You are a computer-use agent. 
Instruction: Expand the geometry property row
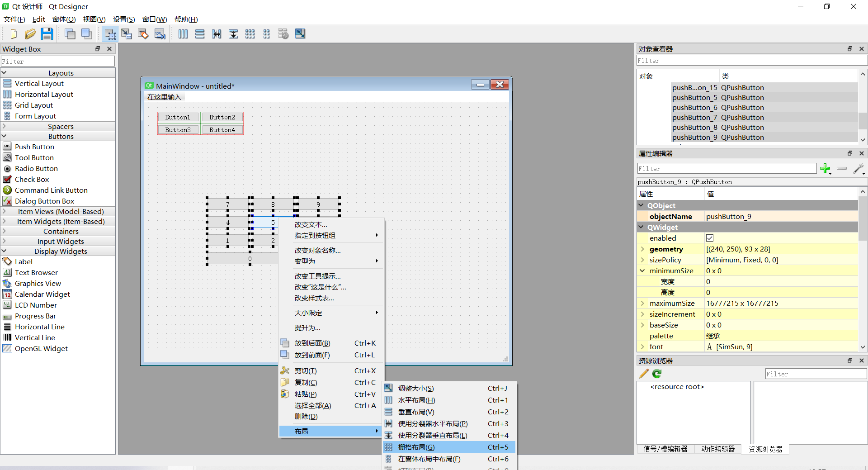pos(642,249)
